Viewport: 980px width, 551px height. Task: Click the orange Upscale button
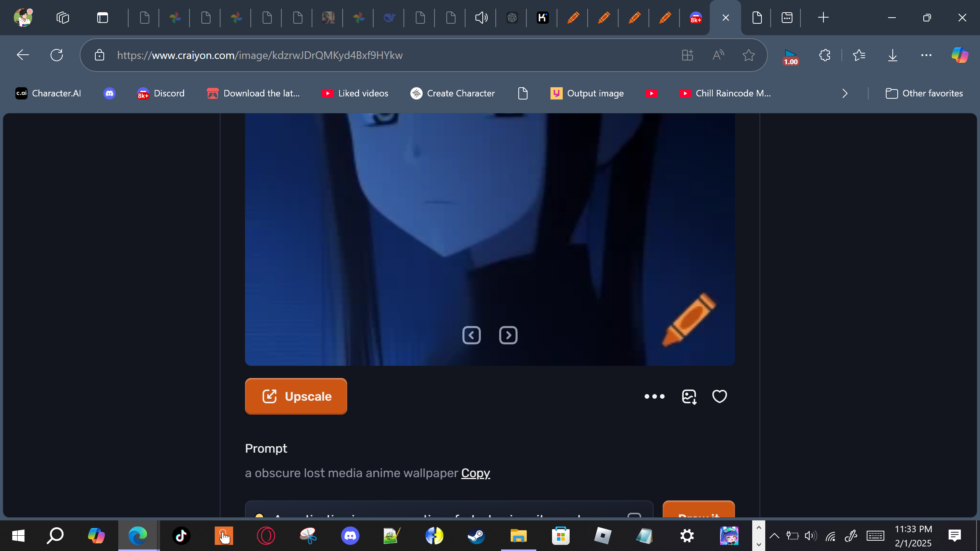(296, 396)
